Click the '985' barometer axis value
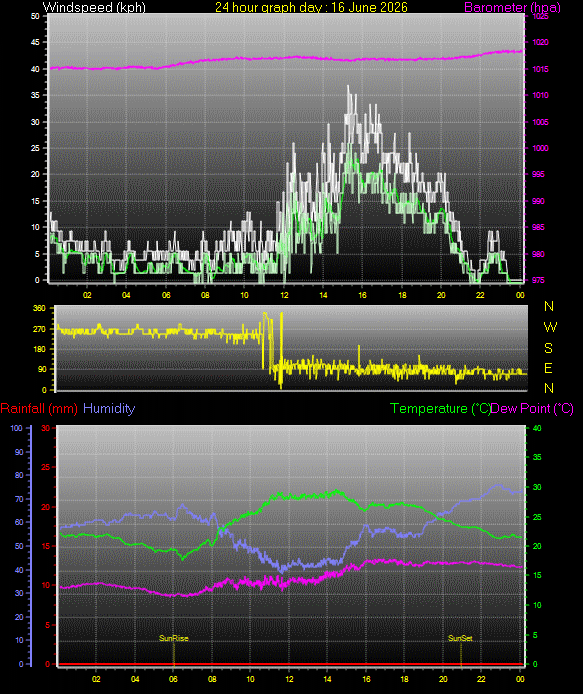 [x=538, y=227]
